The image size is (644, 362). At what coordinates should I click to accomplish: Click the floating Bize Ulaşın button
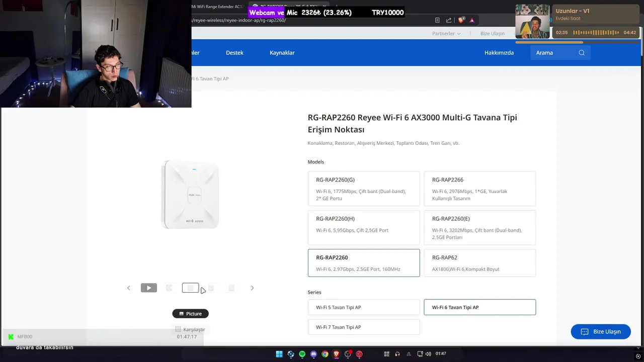601,332
